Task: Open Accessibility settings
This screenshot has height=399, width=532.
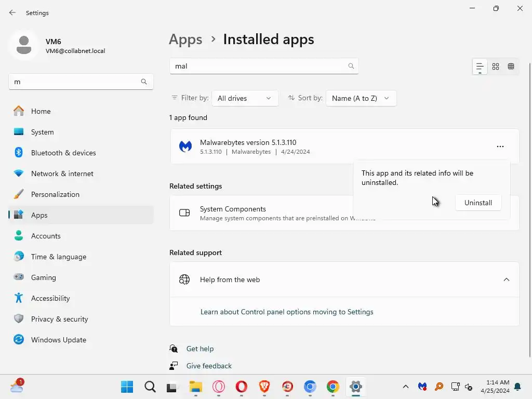Action: [x=81, y=298]
